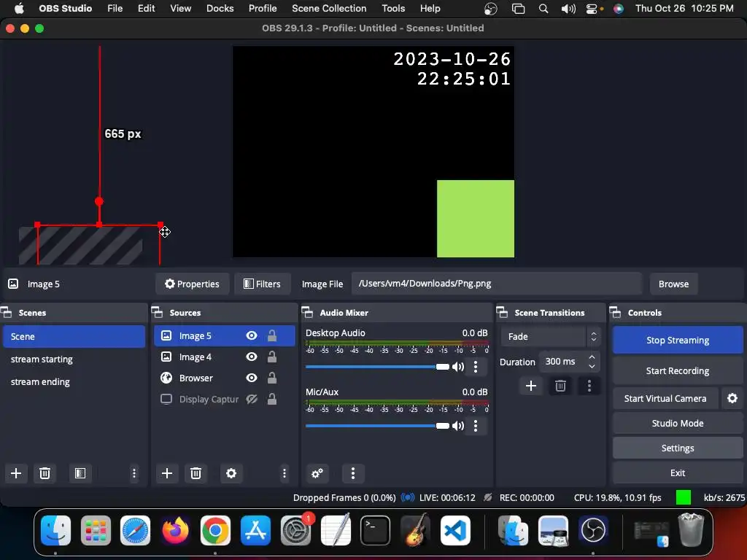Open scene filters icon in Scenes dock
The height and width of the screenshot is (560, 747).
pos(80,473)
